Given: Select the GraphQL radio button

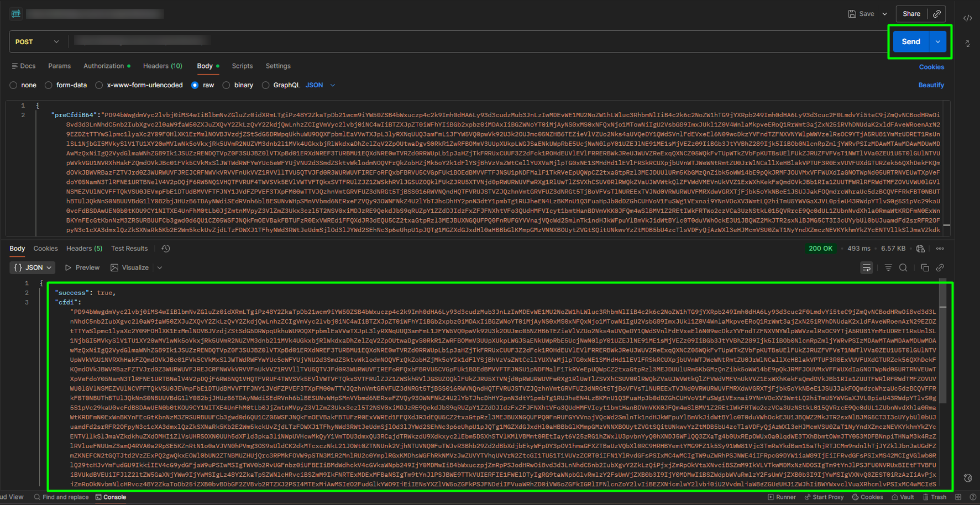Looking at the screenshot, I should pos(266,85).
